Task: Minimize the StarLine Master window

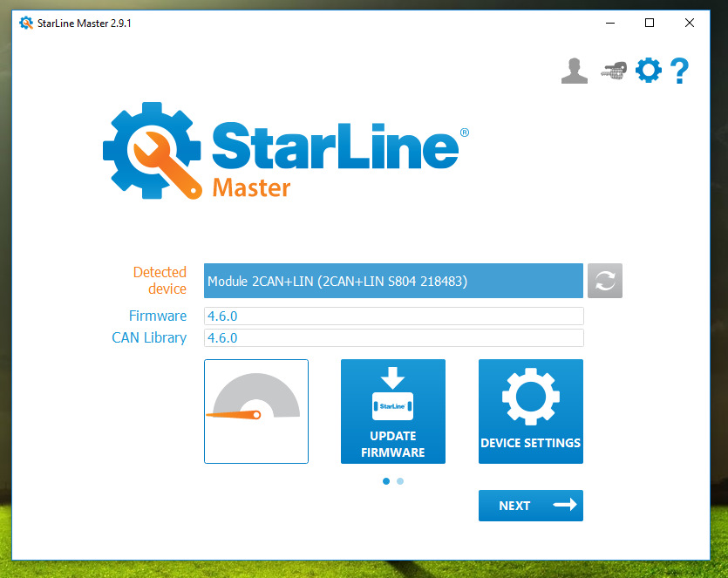Action: (x=610, y=23)
